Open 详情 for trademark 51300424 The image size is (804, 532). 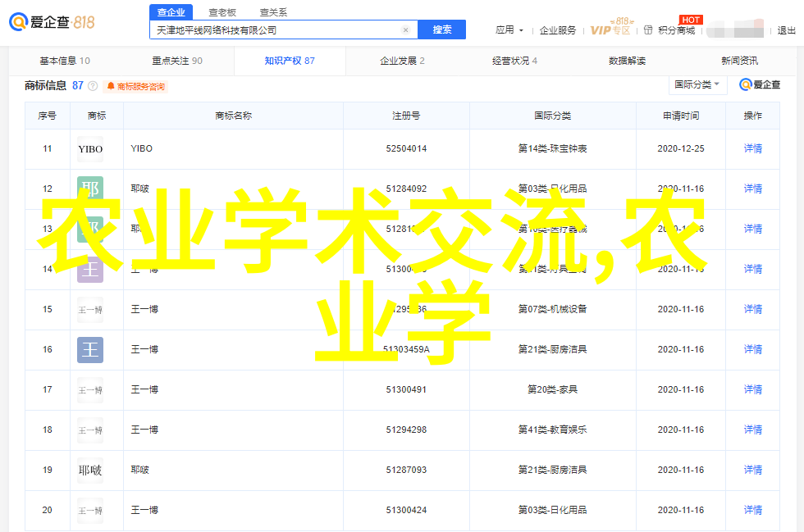[x=753, y=510]
